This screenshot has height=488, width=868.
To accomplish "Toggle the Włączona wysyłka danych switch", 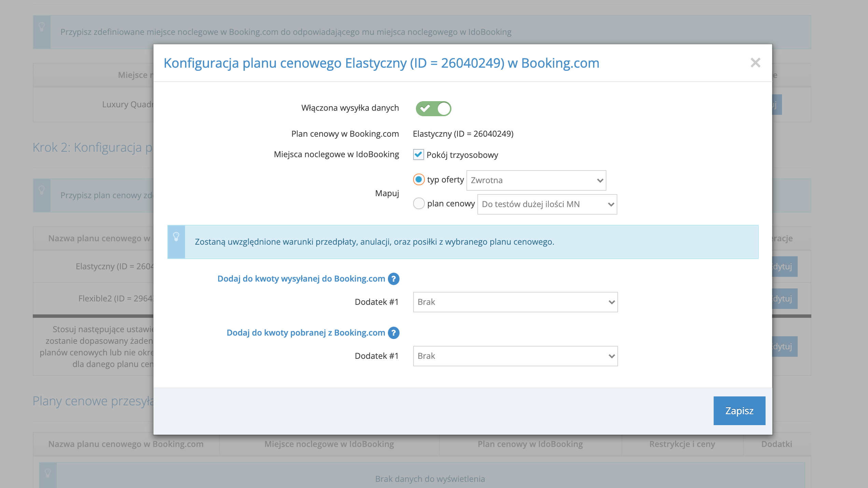I will click(433, 109).
